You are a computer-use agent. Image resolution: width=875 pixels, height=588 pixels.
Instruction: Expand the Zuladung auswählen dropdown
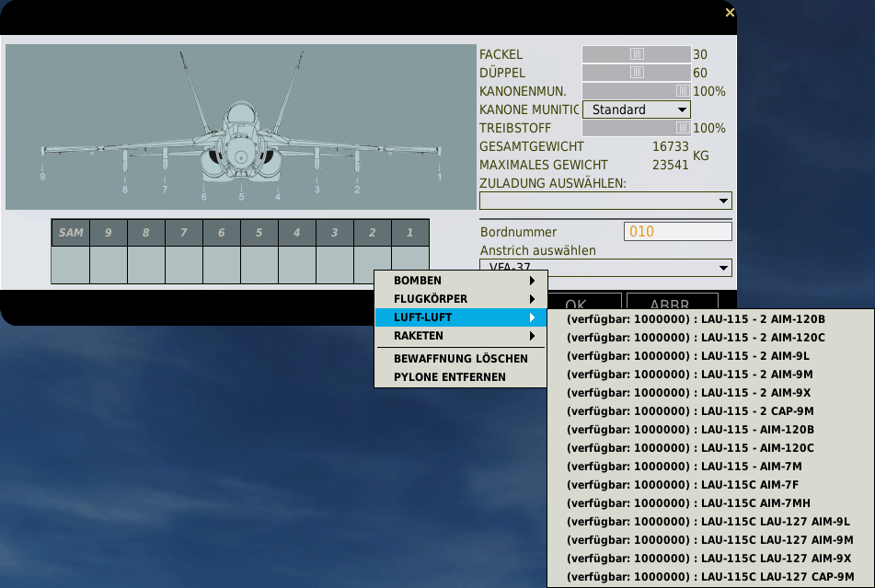coord(605,201)
